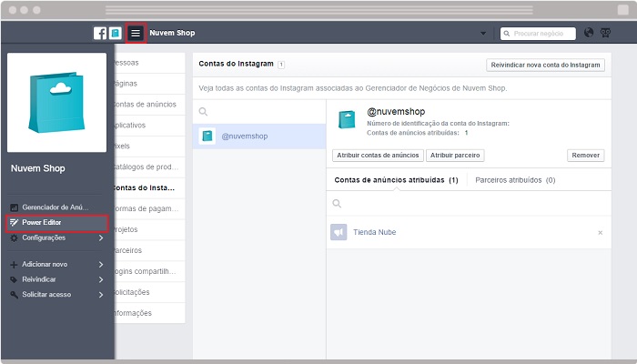Select Adicionar novo menu item
The height and width of the screenshot is (364, 637).
coord(45,265)
